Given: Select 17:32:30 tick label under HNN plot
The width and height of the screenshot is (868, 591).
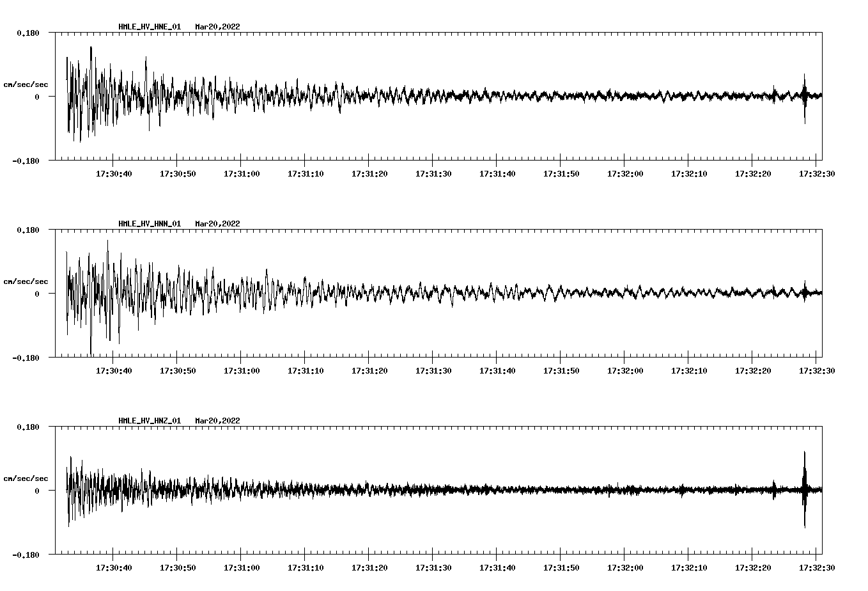Looking at the screenshot, I should tap(817, 370).
